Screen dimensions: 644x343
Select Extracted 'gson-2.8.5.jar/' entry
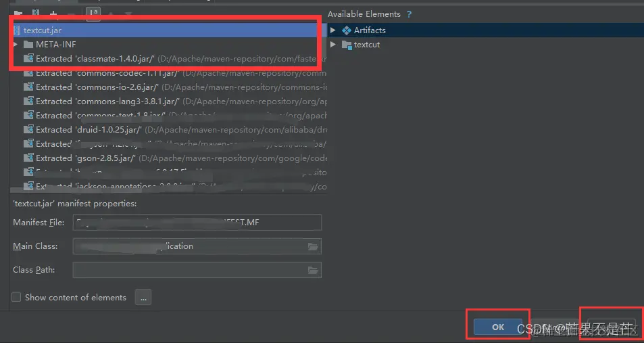coord(174,158)
